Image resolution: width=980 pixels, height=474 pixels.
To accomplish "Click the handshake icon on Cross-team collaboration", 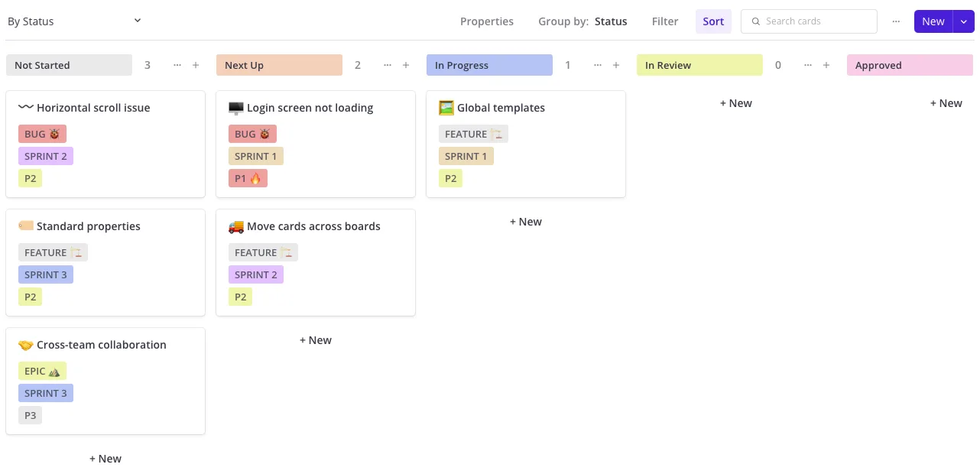I will coord(26,345).
